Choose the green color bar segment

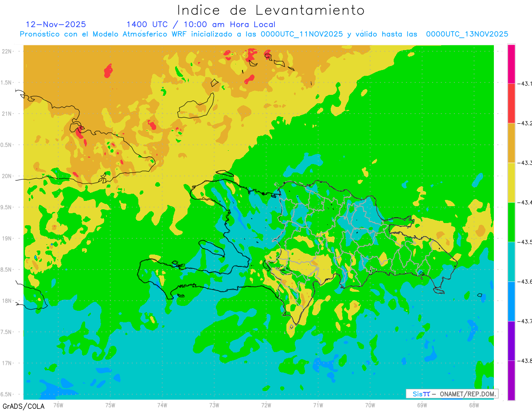pos(511,222)
